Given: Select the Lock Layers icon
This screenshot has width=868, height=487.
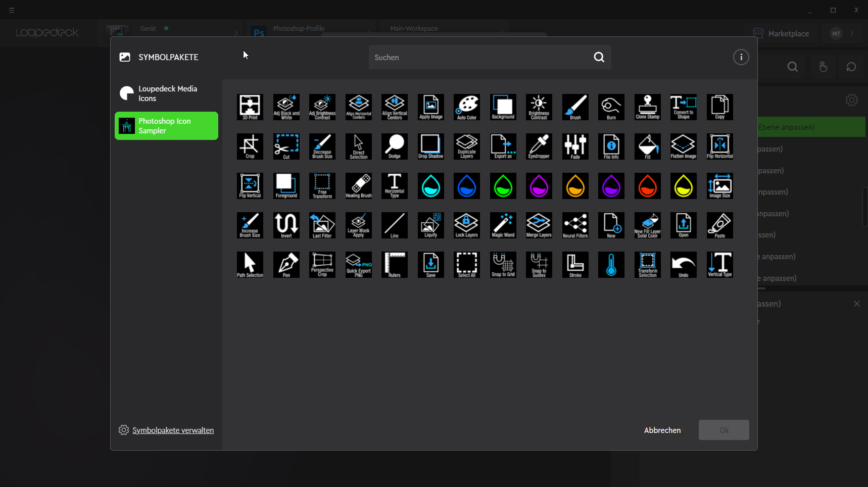Looking at the screenshot, I should click(x=467, y=225).
